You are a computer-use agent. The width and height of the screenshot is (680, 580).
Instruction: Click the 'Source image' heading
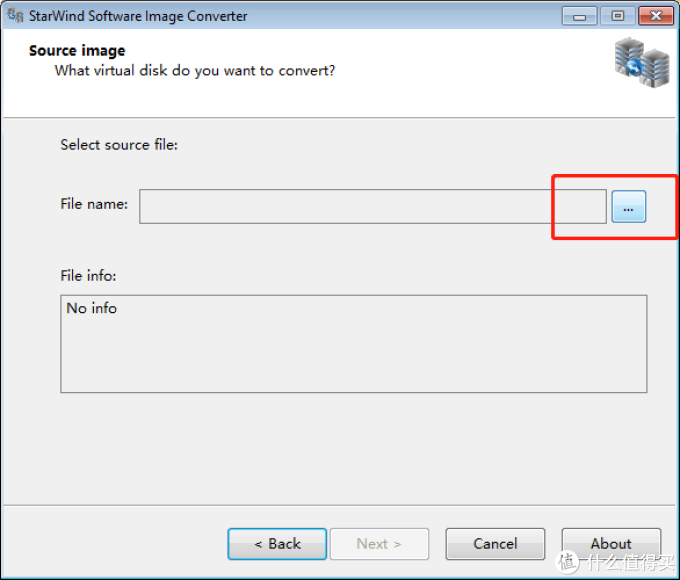77,51
